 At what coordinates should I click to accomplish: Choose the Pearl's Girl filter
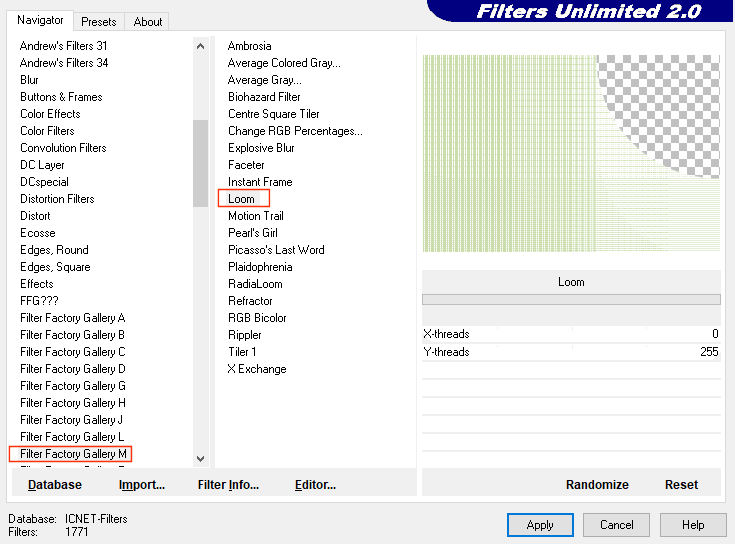pyautogui.click(x=253, y=233)
